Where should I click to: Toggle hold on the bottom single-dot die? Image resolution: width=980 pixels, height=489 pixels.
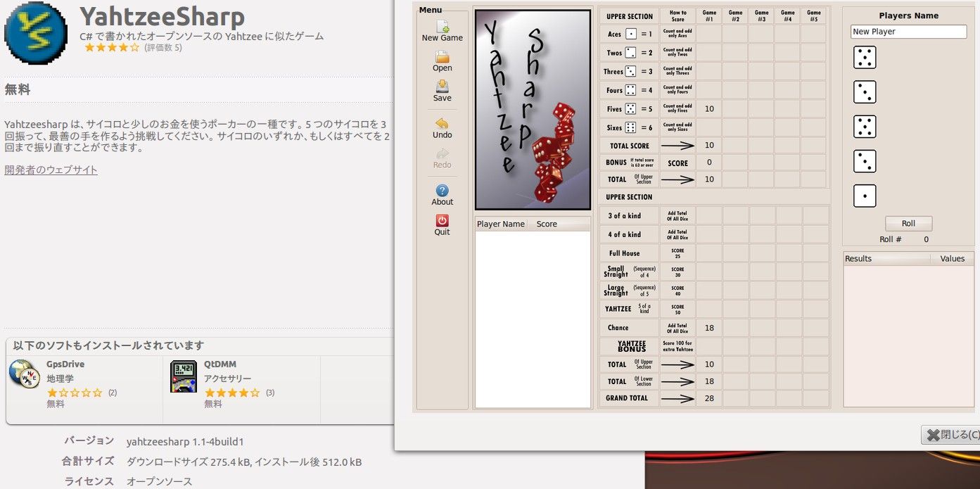click(x=865, y=196)
